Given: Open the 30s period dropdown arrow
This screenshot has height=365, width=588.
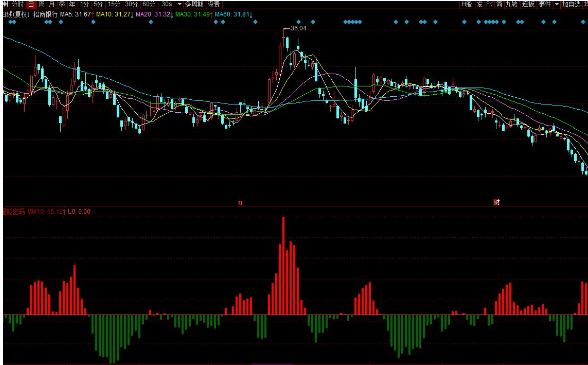Looking at the screenshot, I should tap(180, 5).
